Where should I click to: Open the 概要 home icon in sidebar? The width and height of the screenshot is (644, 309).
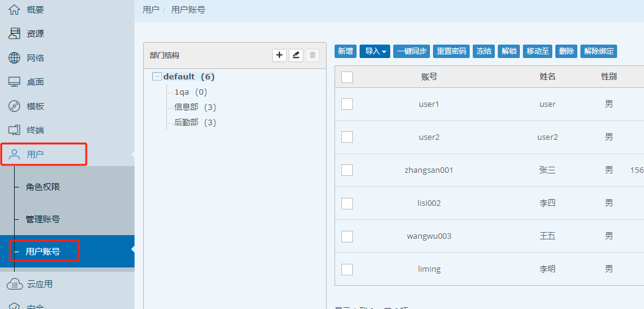point(14,10)
